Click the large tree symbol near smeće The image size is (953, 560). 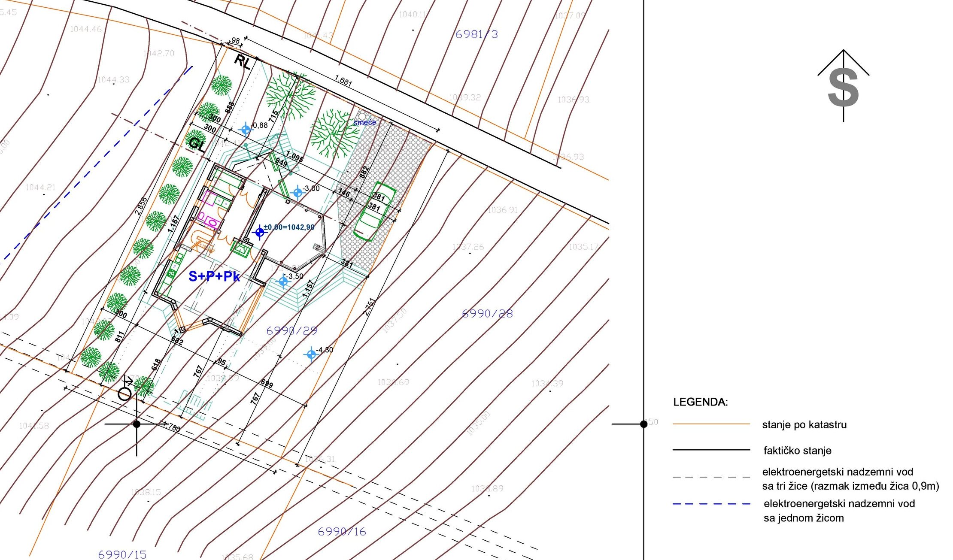pos(334,134)
